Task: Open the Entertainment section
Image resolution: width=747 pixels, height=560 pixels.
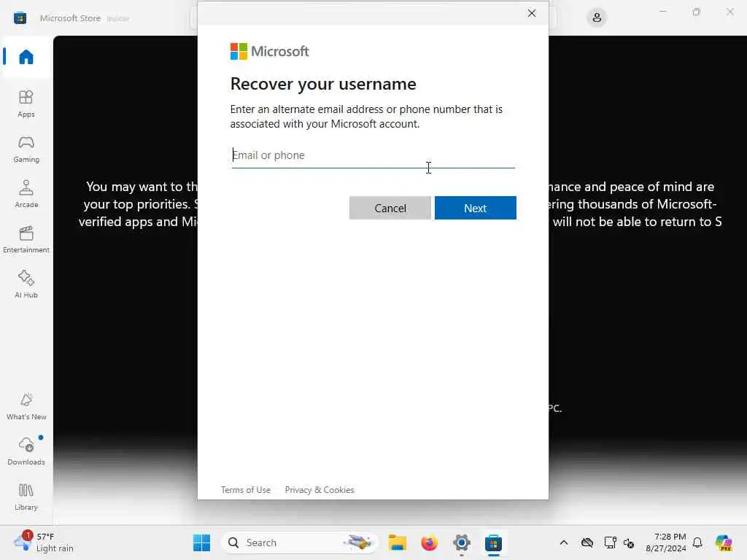Action: click(x=26, y=239)
